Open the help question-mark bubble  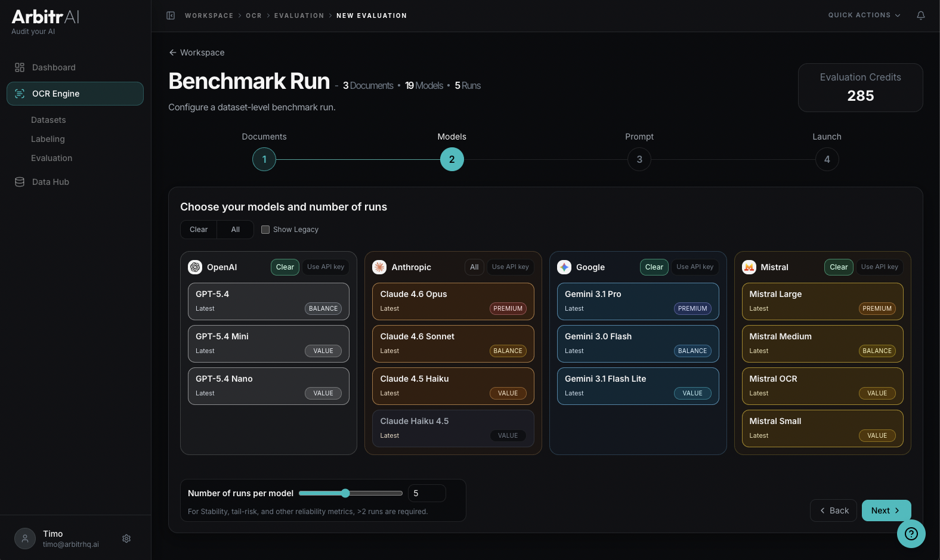[911, 534]
